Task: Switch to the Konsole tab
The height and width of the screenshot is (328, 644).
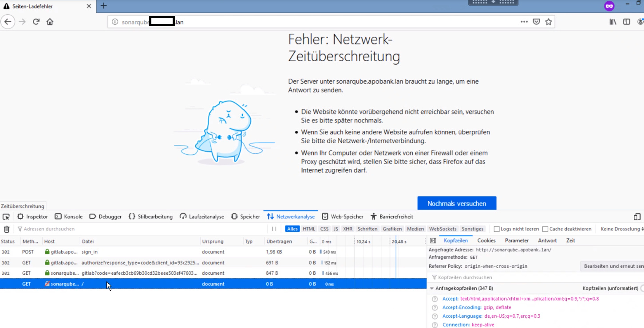Action: click(x=68, y=217)
